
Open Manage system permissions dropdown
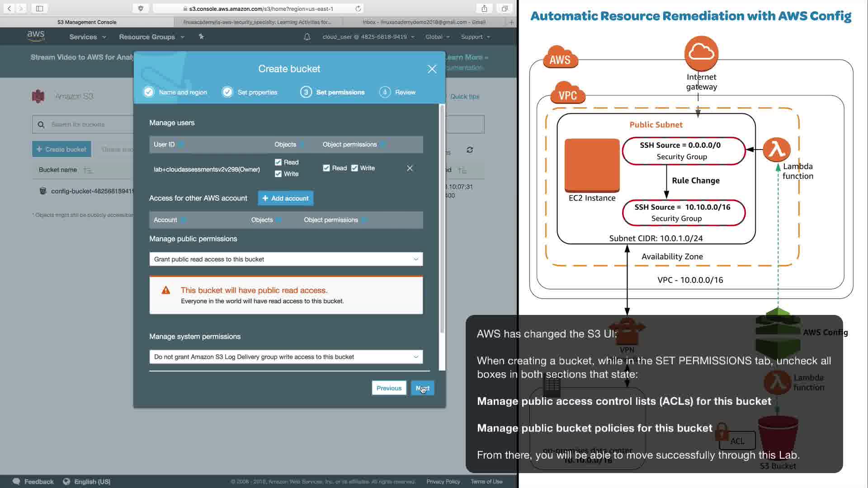click(286, 357)
